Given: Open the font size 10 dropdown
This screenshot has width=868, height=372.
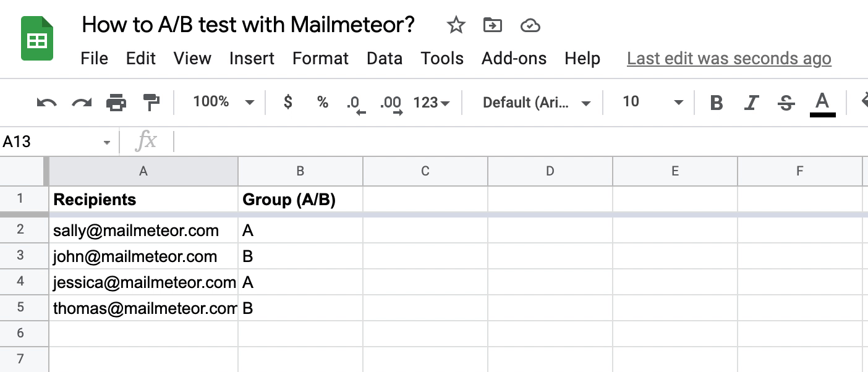Looking at the screenshot, I should point(653,102).
